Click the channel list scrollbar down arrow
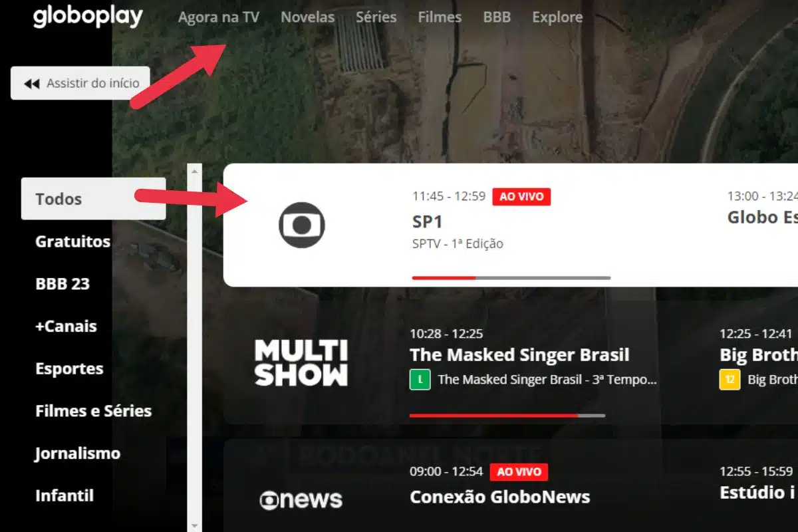Screen dimensions: 798x532 click(194, 525)
